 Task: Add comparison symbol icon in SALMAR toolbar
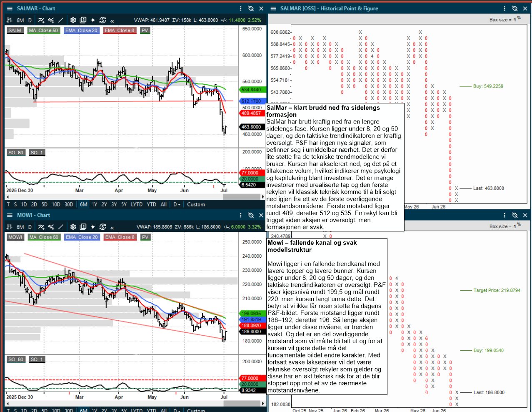[x=51, y=20]
